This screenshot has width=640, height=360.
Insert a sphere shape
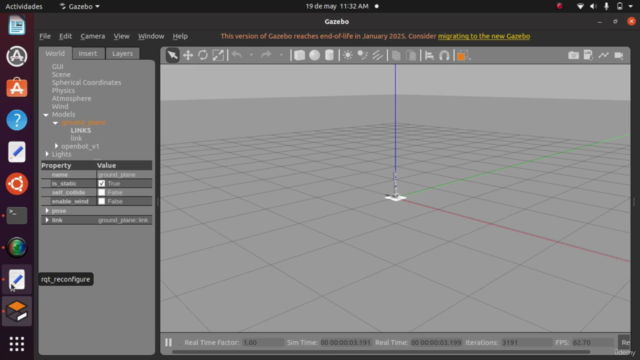coord(314,55)
